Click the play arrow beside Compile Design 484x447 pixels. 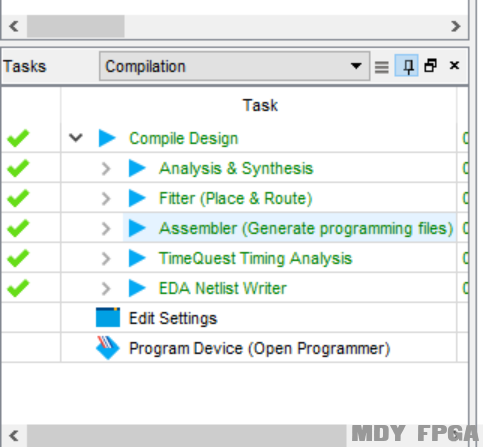[x=107, y=138]
